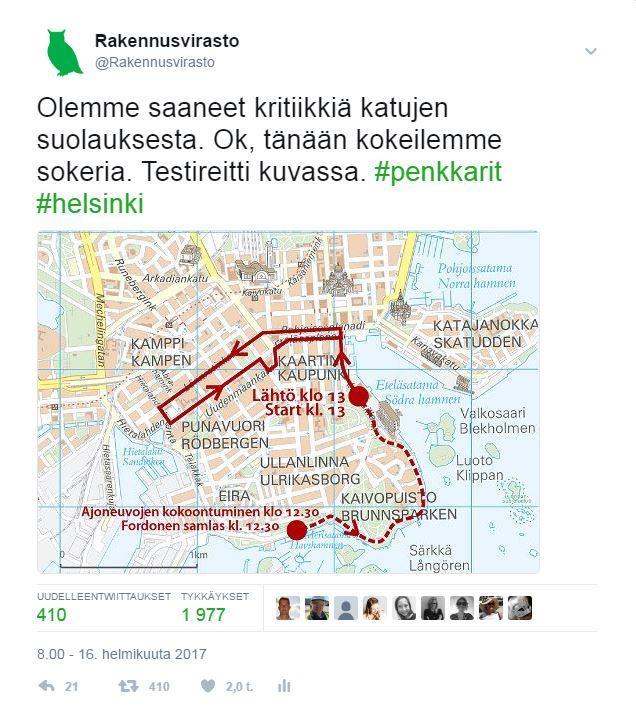The width and height of the screenshot is (636, 712).
Task: Click the reply arrow icon
Action: tap(47, 686)
